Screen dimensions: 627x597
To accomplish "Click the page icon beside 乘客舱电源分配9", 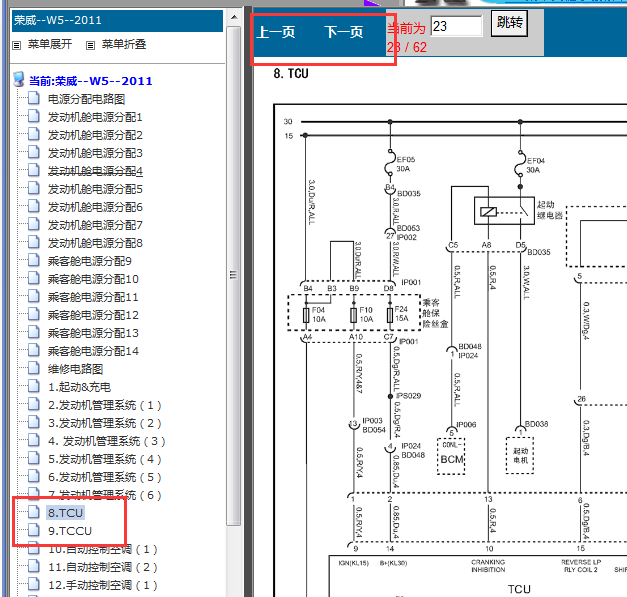I will click(34, 260).
